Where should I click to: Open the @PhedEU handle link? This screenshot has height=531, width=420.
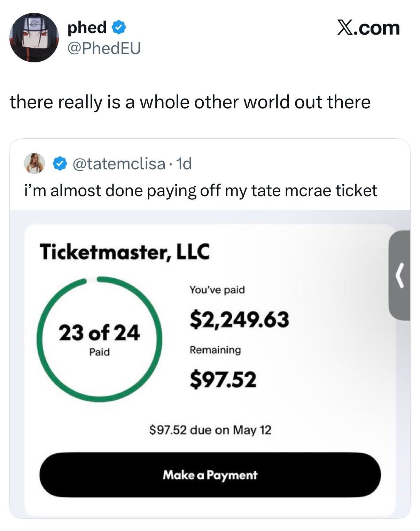[104, 48]
